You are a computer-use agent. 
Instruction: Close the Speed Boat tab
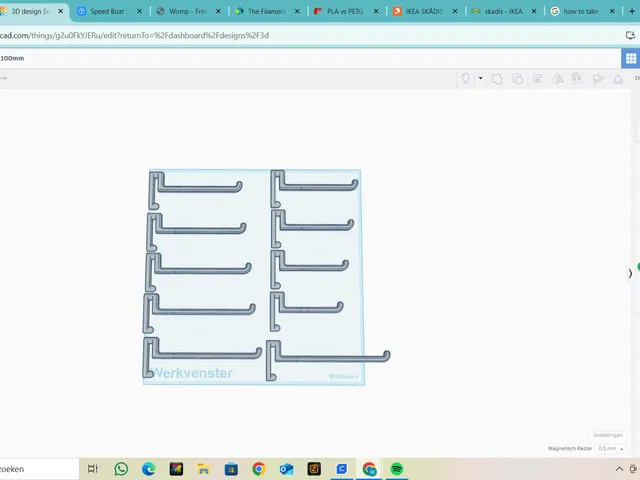[139, 11]
